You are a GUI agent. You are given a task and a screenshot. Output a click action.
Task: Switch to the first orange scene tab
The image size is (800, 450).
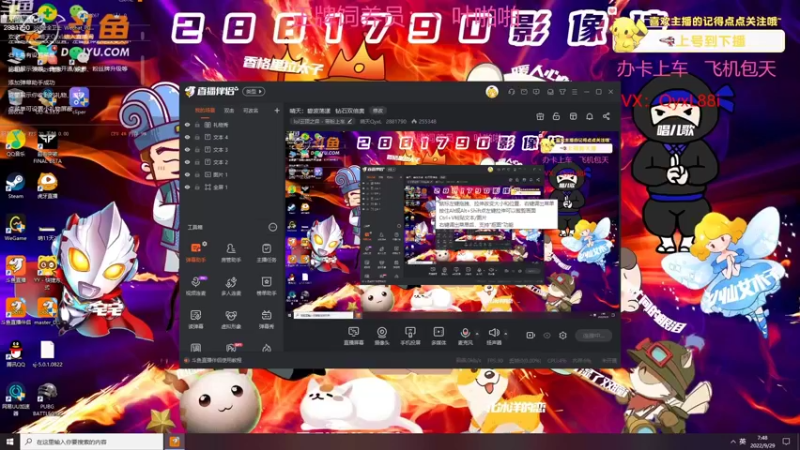(x=205, y=110)
